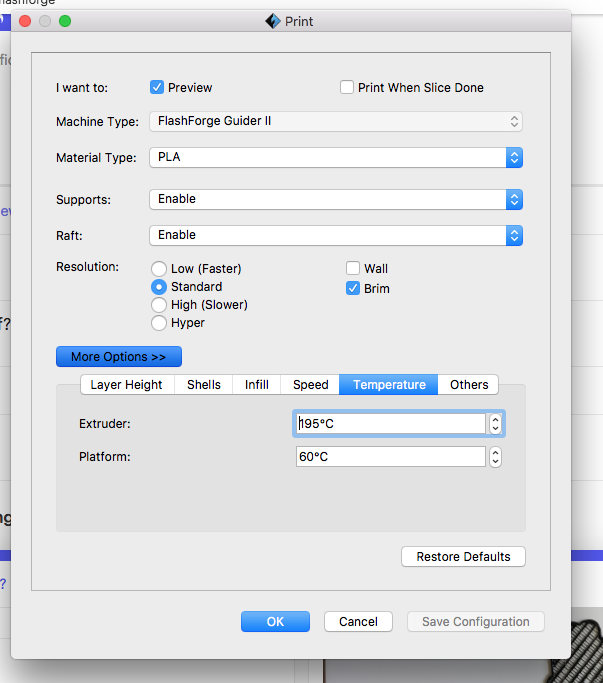Switch to the Layer Height tab

tap(126, 385)
